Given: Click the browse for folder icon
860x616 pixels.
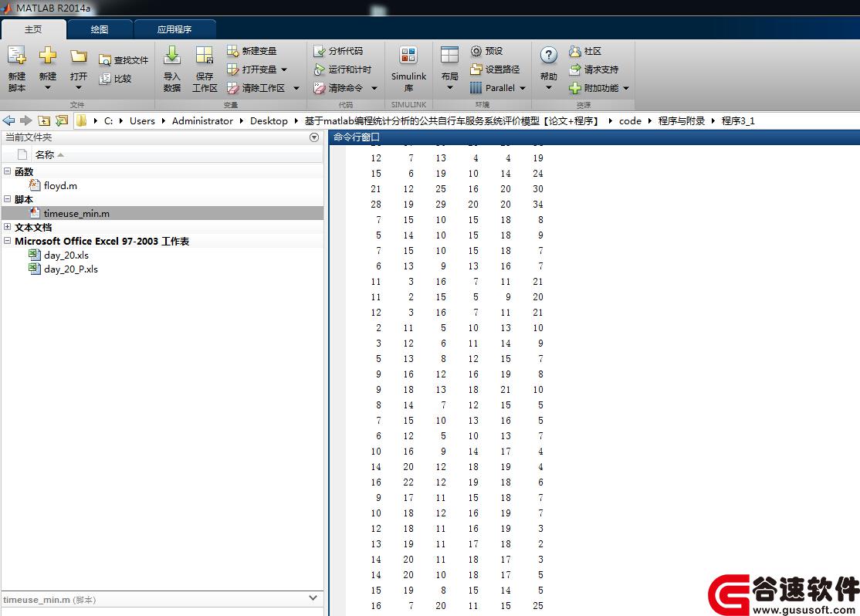Looking at the screenshot, I should [x=62, y=120].
